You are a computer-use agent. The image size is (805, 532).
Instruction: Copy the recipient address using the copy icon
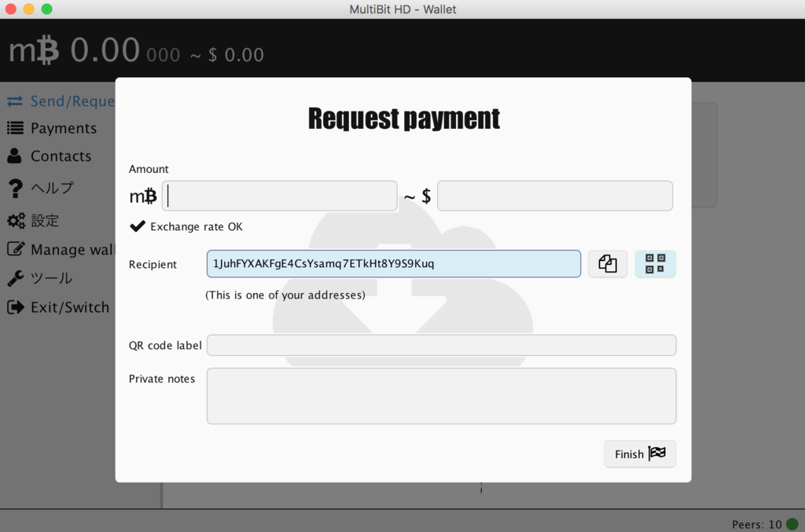click(607, 264)
